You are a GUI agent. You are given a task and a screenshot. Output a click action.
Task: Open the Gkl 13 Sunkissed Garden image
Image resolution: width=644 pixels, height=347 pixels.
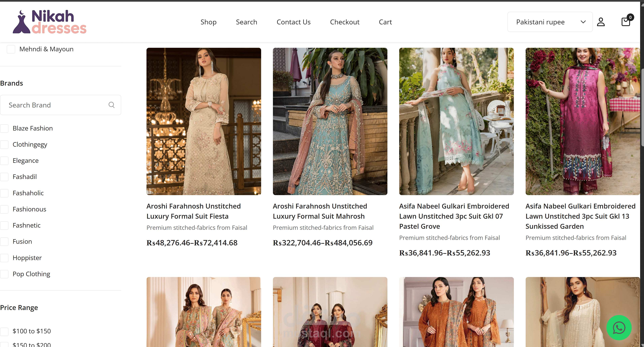click(x=583, y=121)
